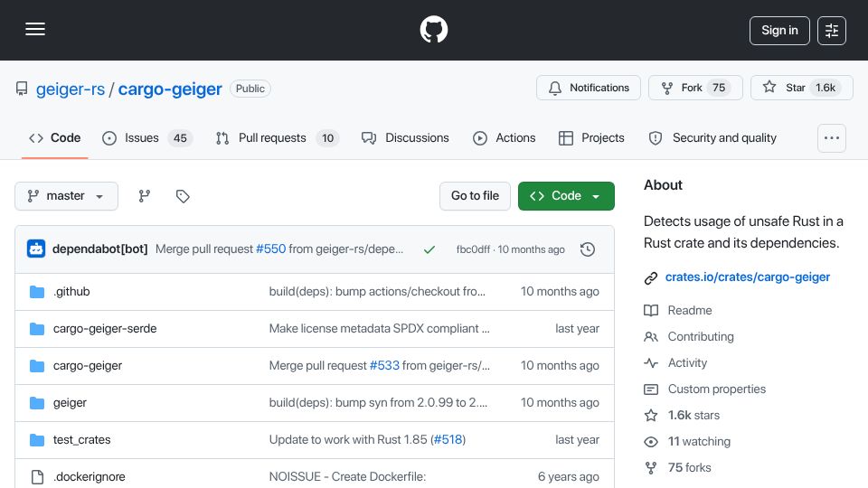868x488 pixels.
Task: Click the Notifications bell button
Action: pyautogui.click(x=589, y=88)
